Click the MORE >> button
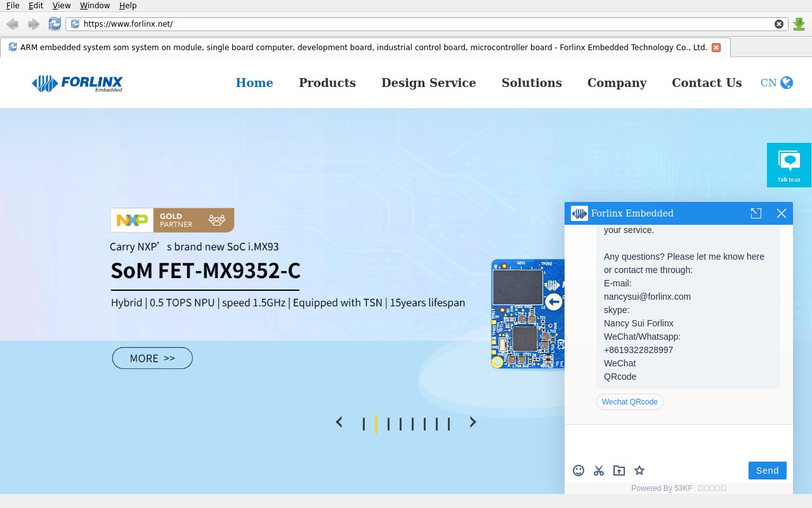812x508 pixels. click(152, 358)
